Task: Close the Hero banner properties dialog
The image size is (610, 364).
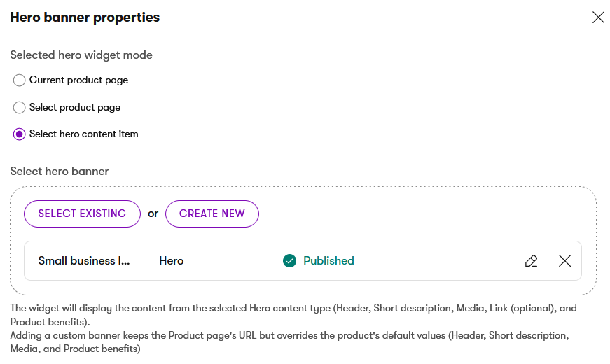Action: [x=598, y=17]
